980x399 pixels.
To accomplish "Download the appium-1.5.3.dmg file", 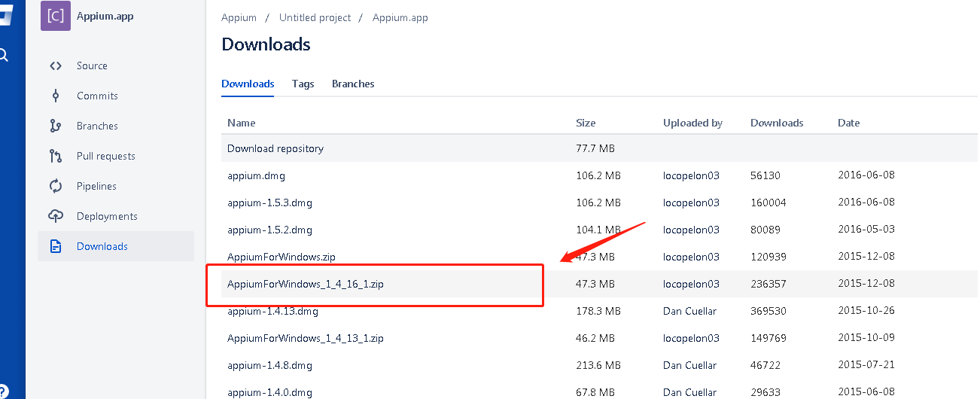I will pos(269,203).
